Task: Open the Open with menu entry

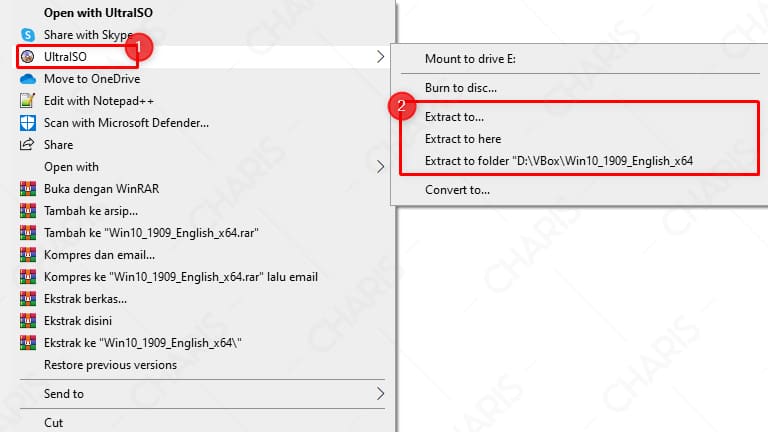Action: 72,167
